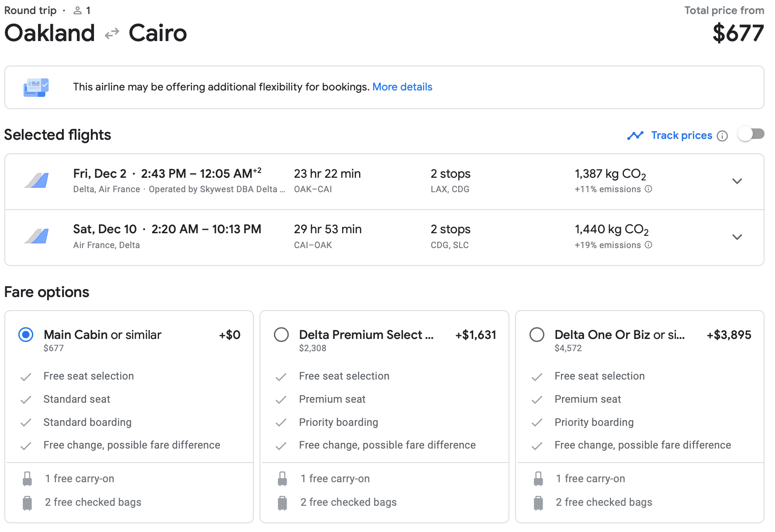This screenshot has height=532, width=775.
Task: Click the Track prices chart icon
Action: click(x=635, y=135)
